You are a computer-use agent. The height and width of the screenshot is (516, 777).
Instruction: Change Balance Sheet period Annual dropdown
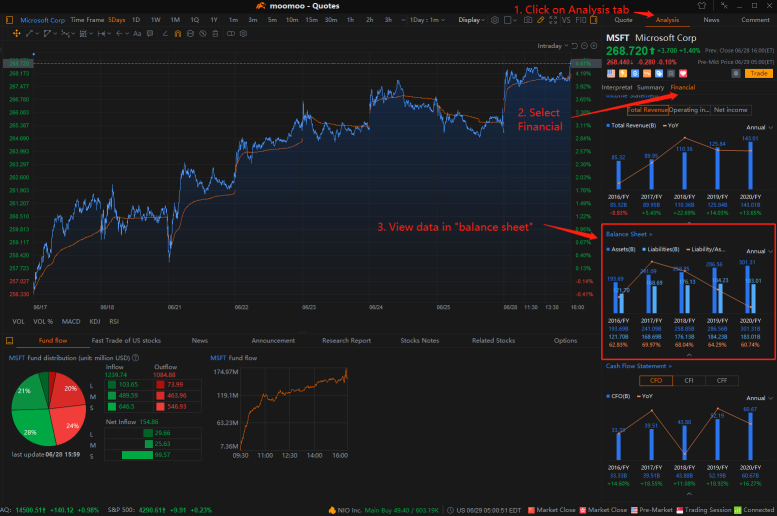click(x=759, y=251)
